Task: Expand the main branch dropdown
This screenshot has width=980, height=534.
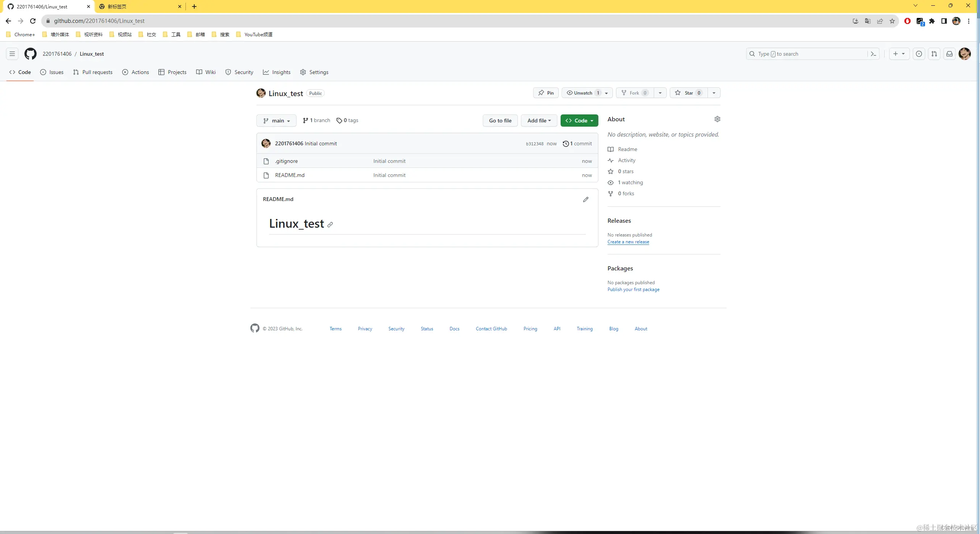Action: click(276, 121)
